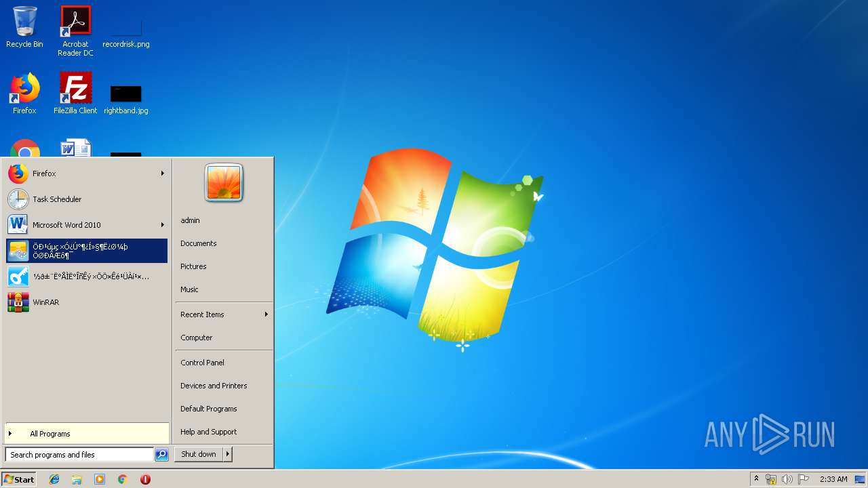Open Devices and Printers
This screenshot has height=488, width=868.
(224, 386)
